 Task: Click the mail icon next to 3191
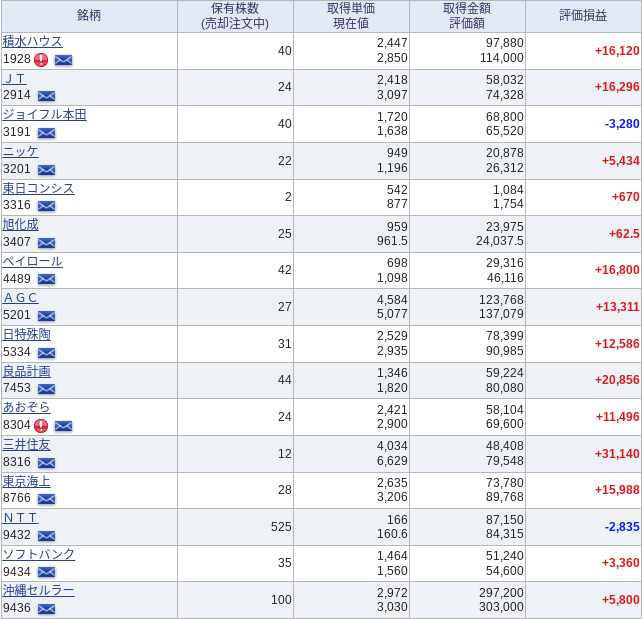tap(46, 133)
